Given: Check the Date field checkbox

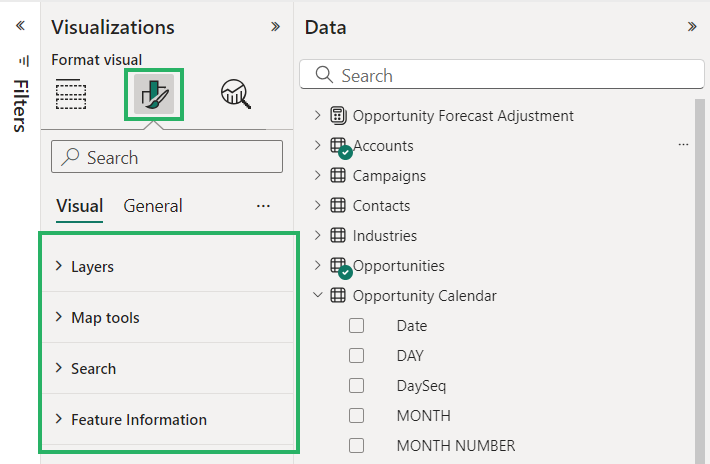Looking at the screenshot, I should coord(357,326).
